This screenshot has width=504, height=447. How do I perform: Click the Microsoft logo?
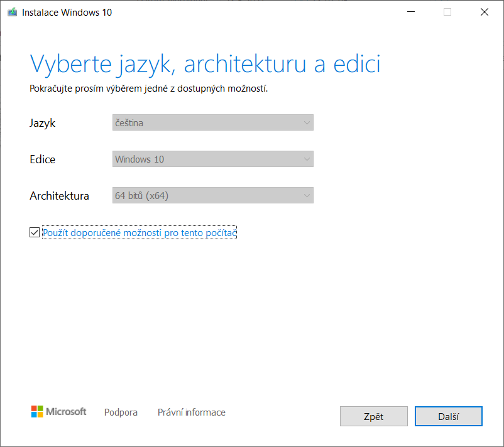pos(58,412)
